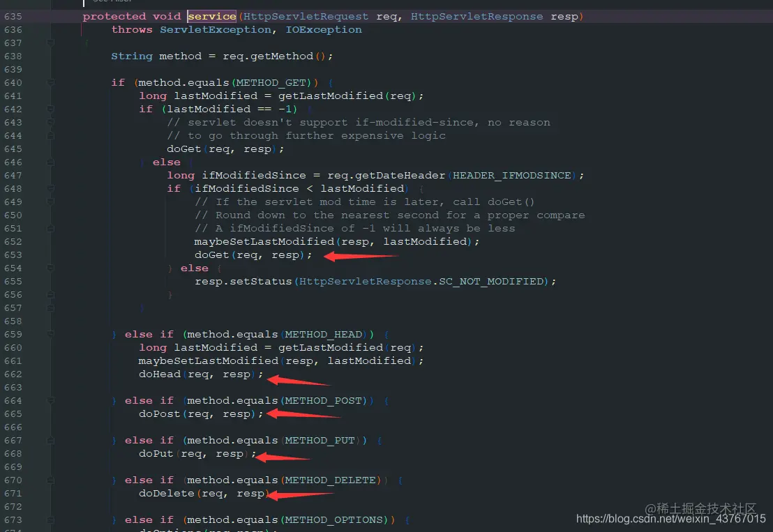
Task: Toggle the else fold marker at line 654
Action: [50, 268]
